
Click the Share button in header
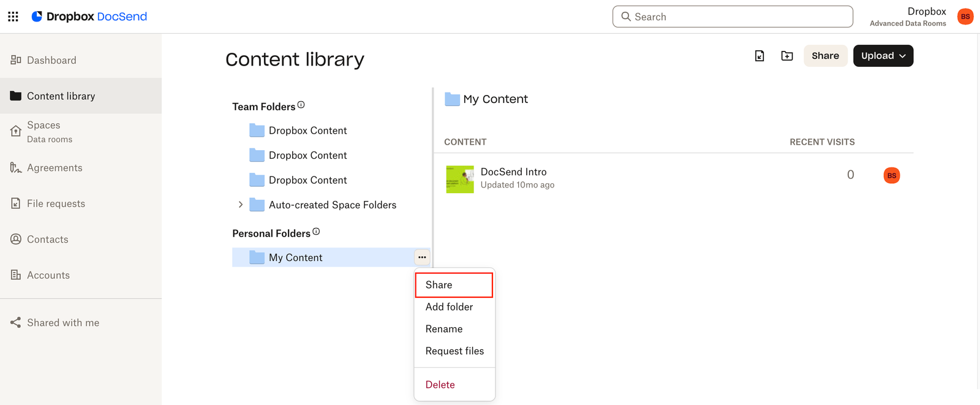point(825,56)
